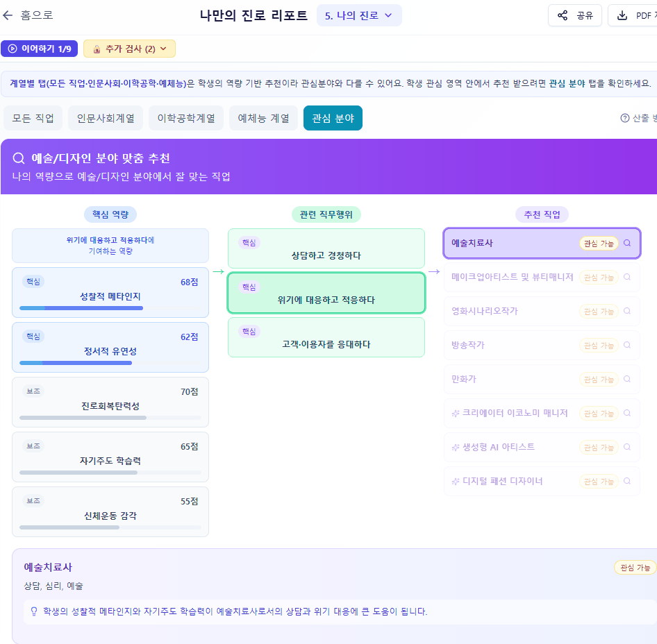Click the search icon in purple banner
Image resolution: width=657 pixels, height=644 pixels.
click(19, 158)
